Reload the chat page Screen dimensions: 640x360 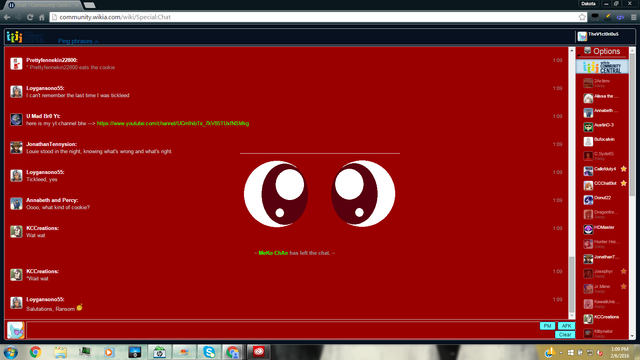point(30,18)
